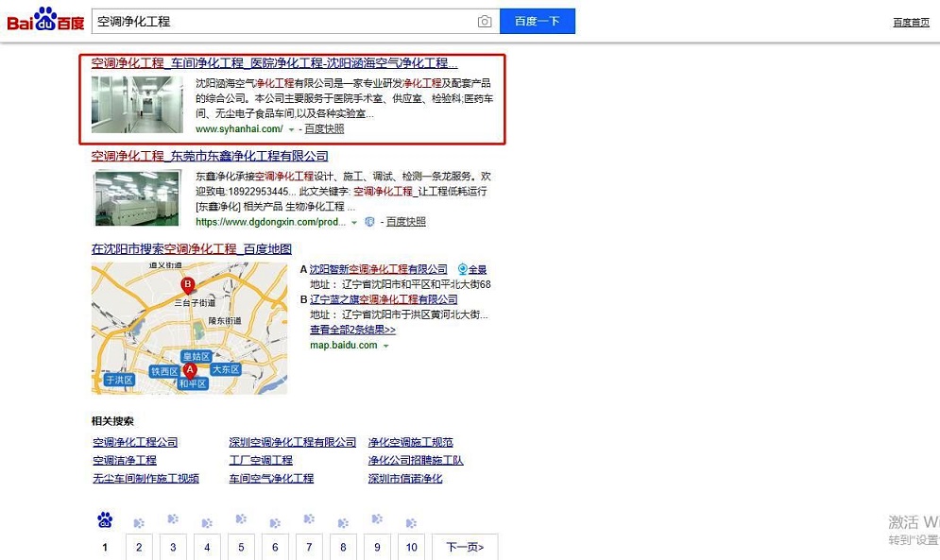Go to results page 2
940x560 pixels.
pyautogui.click(x=139, y=547)
